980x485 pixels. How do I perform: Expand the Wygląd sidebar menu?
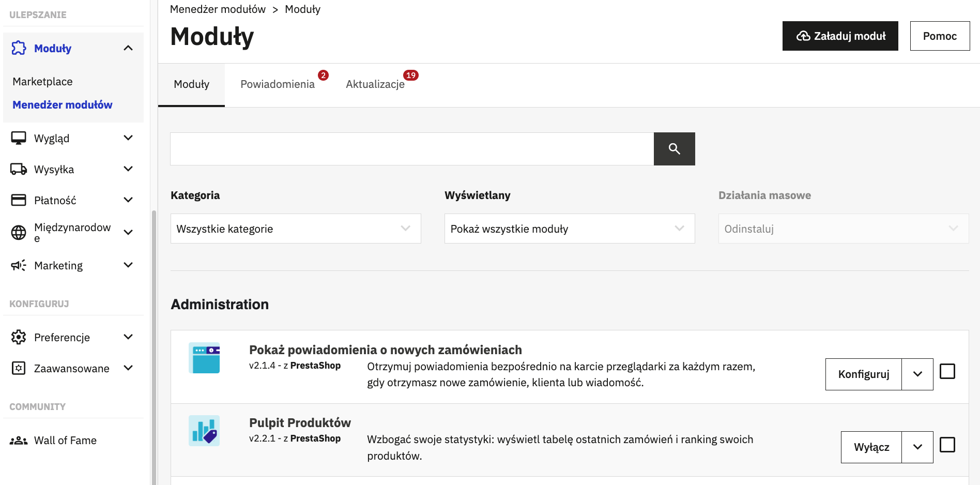(128, 138)
